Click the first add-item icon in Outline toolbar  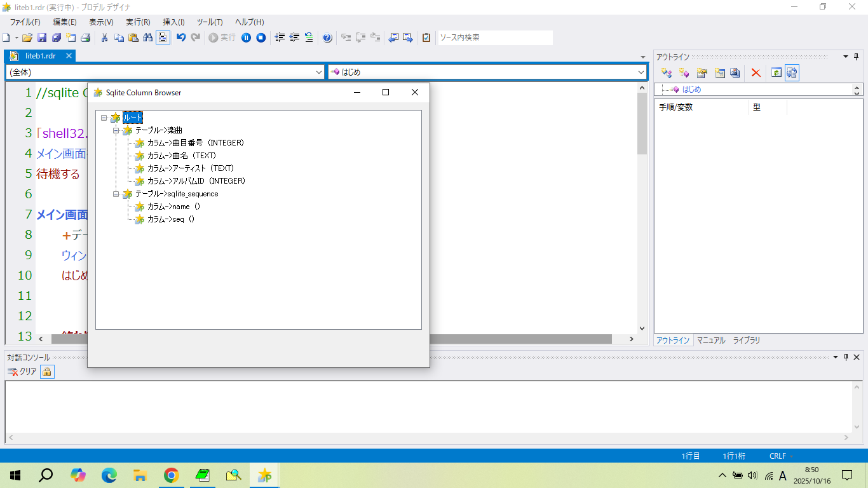(667, 73)
